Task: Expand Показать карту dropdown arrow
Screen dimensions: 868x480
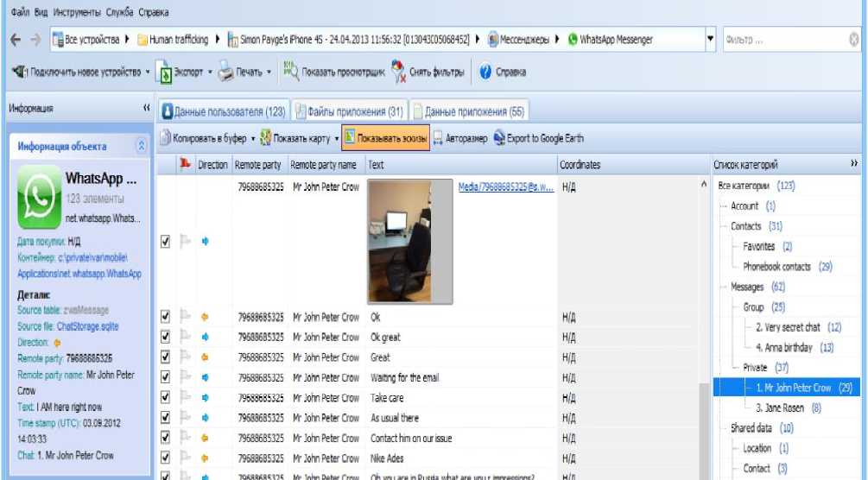Action: 336,138
